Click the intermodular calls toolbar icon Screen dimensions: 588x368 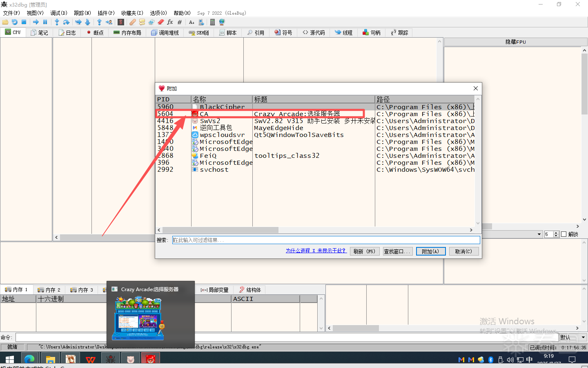click(x=201, y=22)
